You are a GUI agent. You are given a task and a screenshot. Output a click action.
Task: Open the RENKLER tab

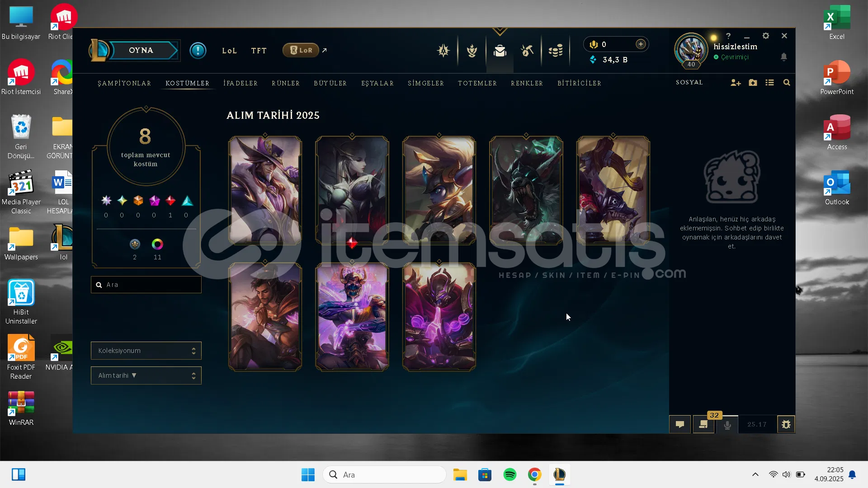point(527,83)
